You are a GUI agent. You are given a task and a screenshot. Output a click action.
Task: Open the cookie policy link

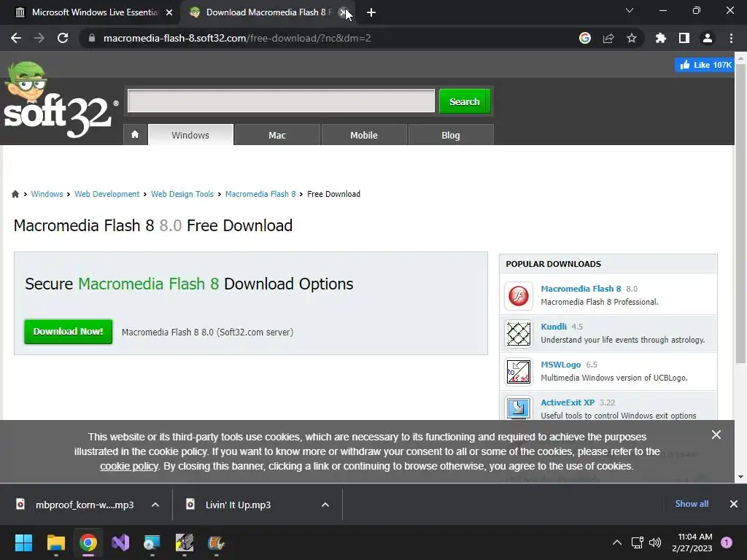click(128, 466)
